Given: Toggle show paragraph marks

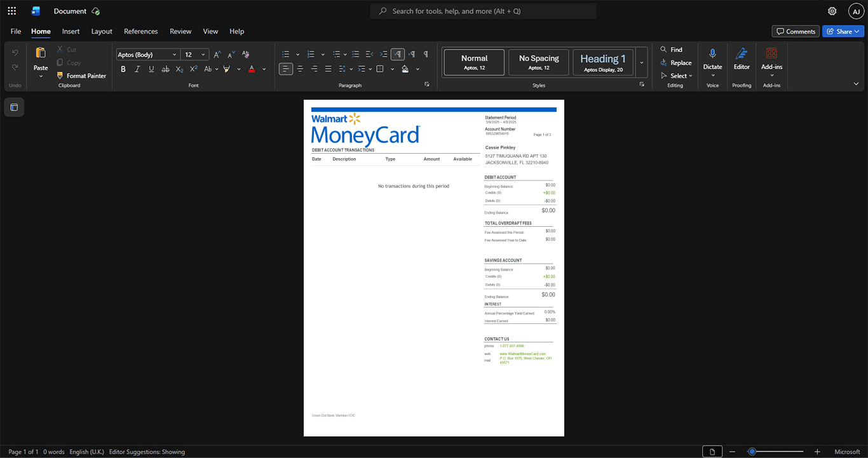Looking at the screenshot, I should 426,55.
